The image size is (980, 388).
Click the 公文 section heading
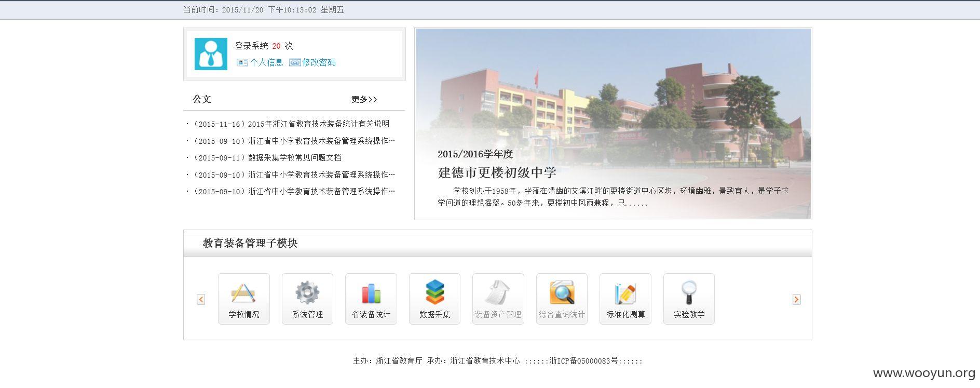coord(202,99)
